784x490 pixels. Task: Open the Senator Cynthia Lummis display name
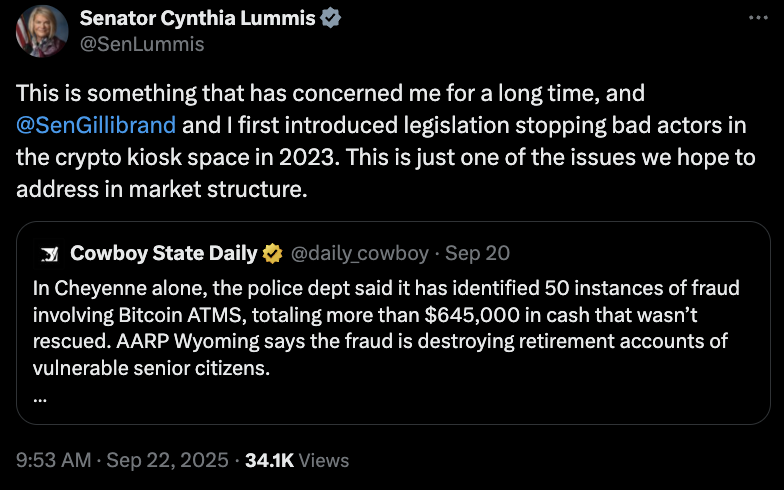pyautogui.click(x=196, y=19)
